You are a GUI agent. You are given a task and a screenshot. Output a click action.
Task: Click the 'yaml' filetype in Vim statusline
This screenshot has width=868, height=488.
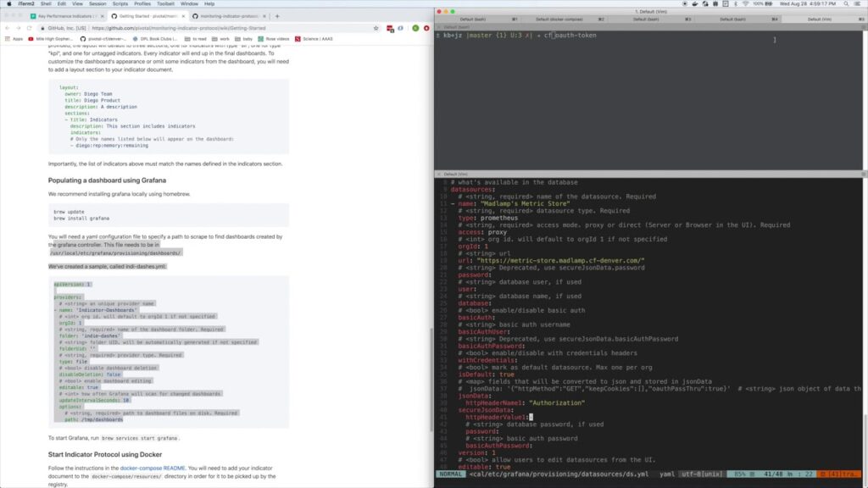[667, 474]
